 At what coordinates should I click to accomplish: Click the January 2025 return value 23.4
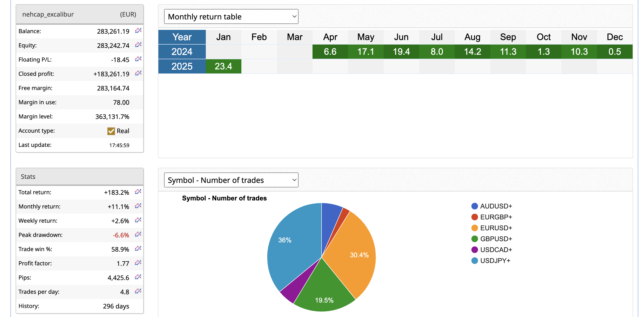pyautogui.click(x=223, y=66)
